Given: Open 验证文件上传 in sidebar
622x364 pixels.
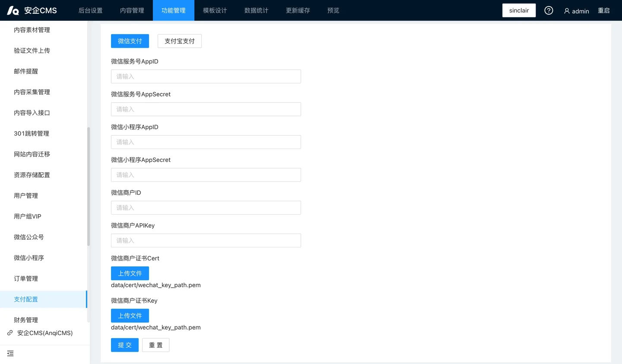Looking at the screenshot, I should [43, 51].
